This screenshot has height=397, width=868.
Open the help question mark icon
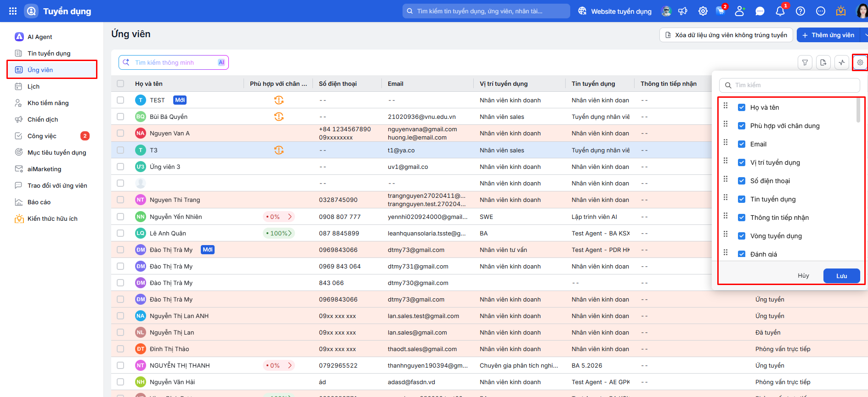point(800,11)
